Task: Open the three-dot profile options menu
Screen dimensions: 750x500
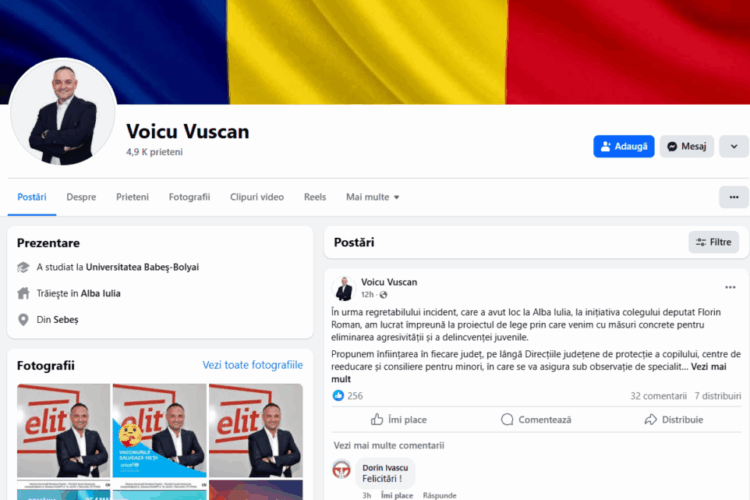Action: (x=734, y=197)
